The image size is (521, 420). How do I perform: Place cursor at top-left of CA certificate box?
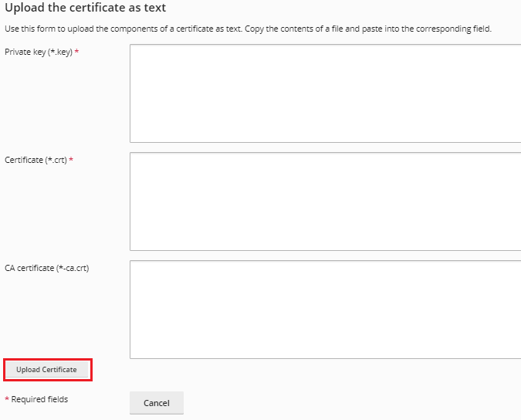(x=134, y=266)
